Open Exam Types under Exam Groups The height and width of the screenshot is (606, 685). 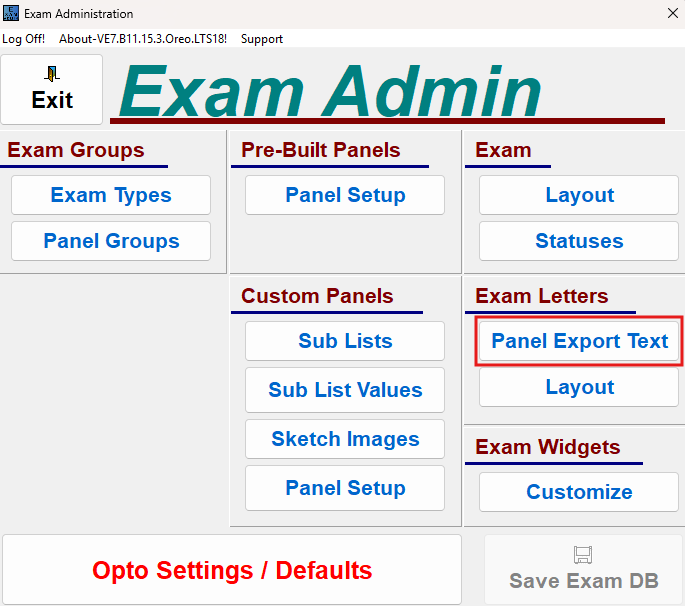click(111, 195)
